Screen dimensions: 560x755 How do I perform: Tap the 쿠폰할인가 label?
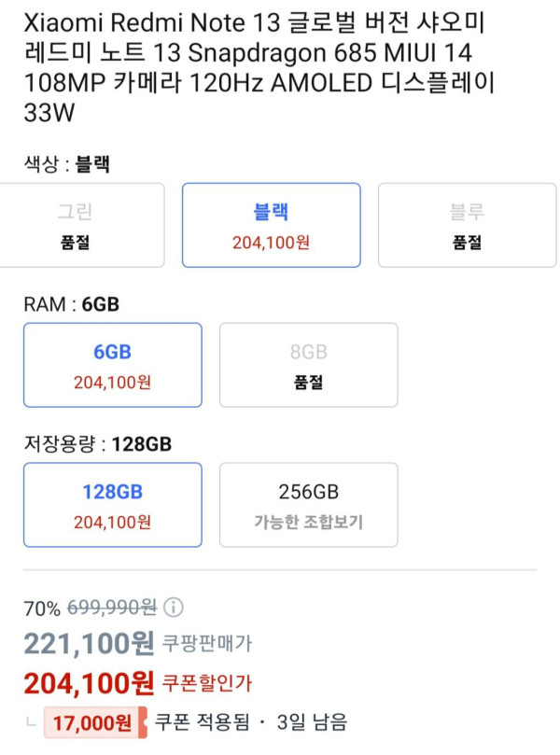tap(206, 682)
